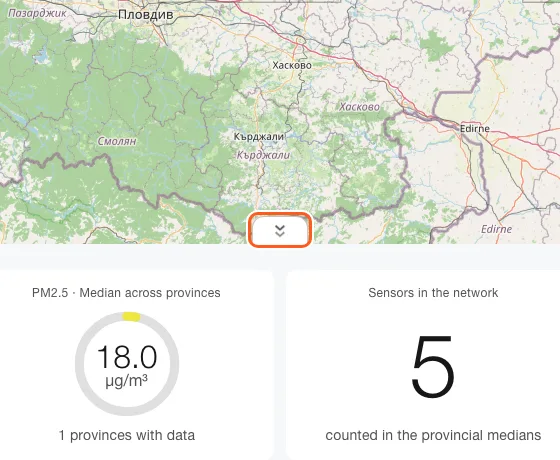Click the yellow segment on PM2.5 gauge
The width and height of the screenshot is (560, 460).
tap(131, 316)
